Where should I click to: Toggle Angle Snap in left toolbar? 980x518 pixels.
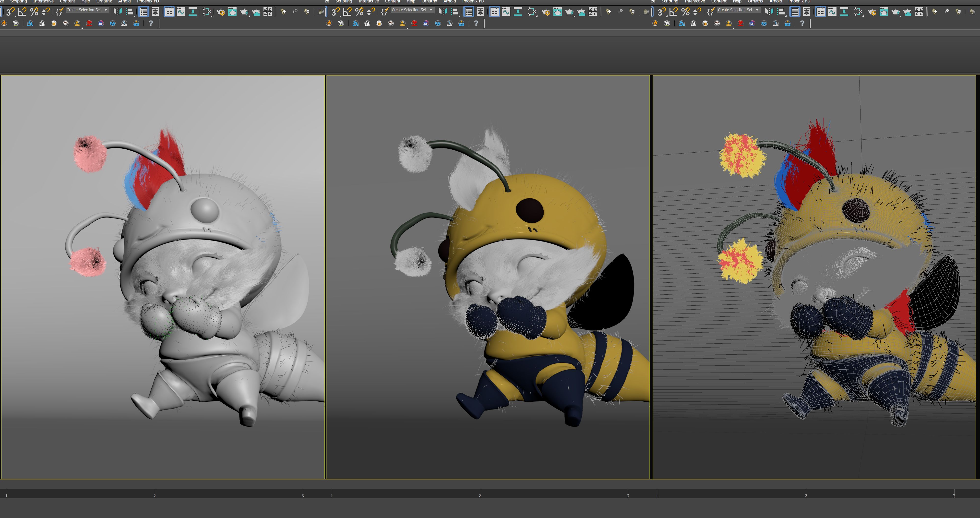[x=22, y=12]
